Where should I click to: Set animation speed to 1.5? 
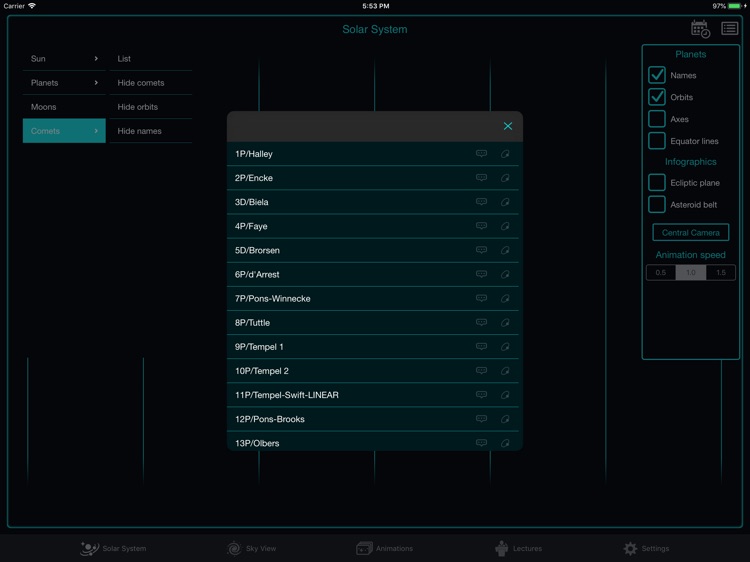click(x=720, y=273)
